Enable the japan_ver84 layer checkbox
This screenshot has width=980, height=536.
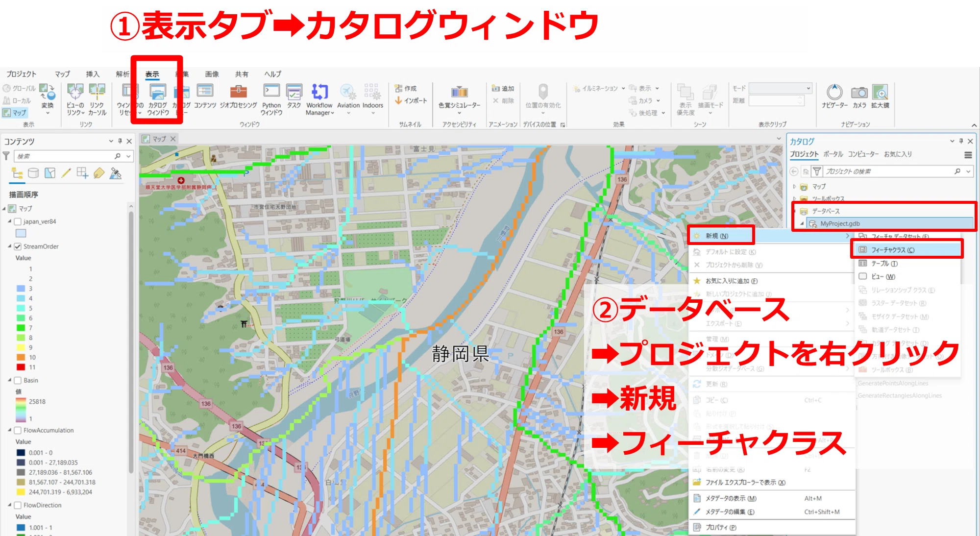(x=18, y=221)
